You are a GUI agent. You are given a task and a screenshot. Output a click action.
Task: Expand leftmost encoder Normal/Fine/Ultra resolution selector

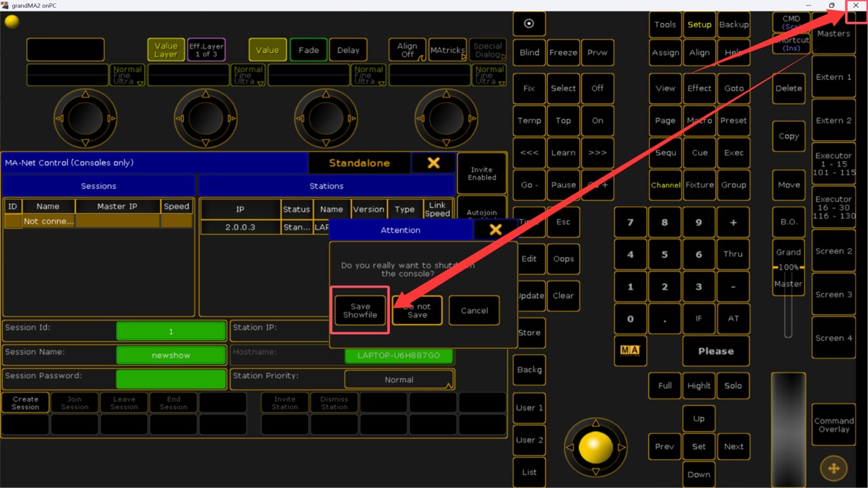coord(127,75)
